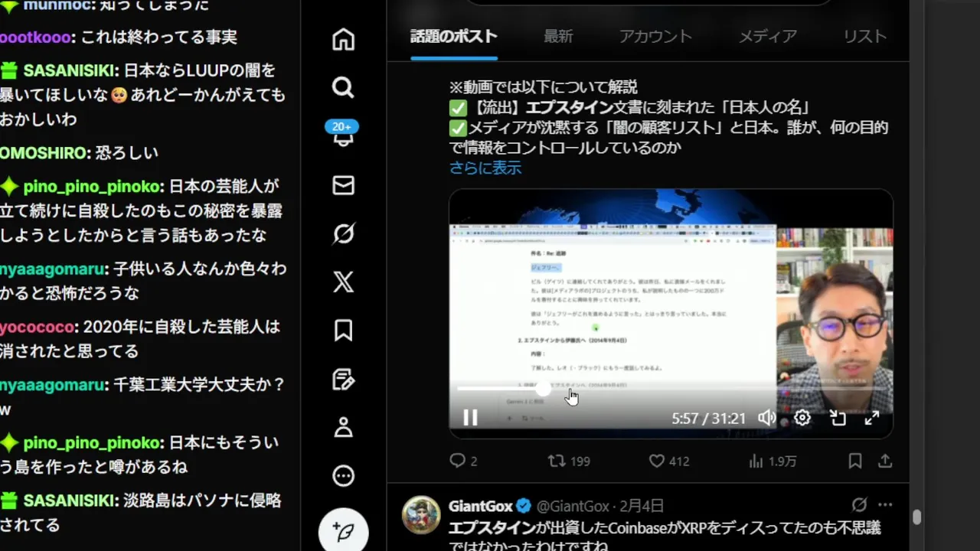This screenshot has width=980, height=551.
Task: Open the 2月4日 post timestamp
Action: (642, 506)
